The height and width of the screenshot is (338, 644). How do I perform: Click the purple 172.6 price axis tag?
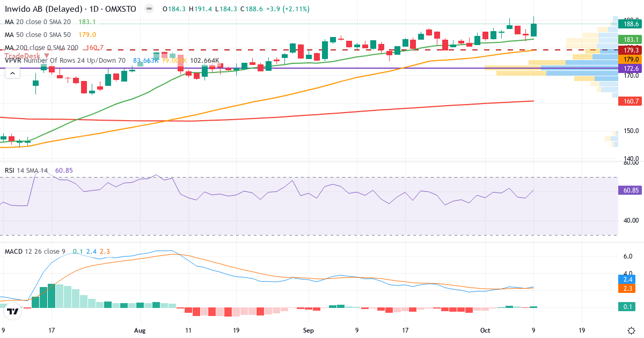pyautogui.click(x=630, y=69)
